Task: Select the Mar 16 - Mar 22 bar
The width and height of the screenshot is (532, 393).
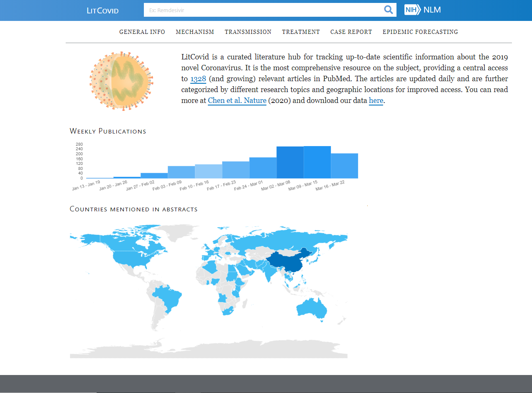Action: (x=344, y=166)
